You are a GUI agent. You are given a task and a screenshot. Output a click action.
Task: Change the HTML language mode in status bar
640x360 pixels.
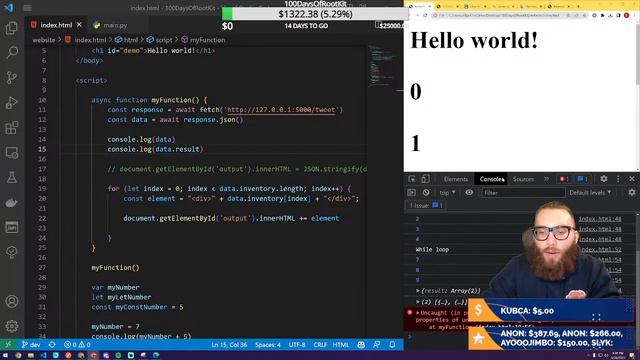click(341, 344)
